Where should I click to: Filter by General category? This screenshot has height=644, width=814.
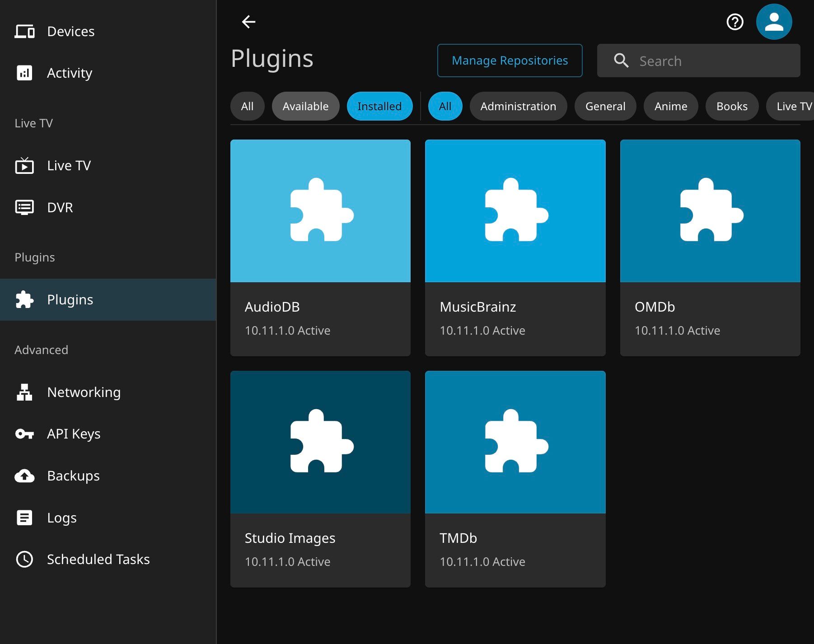(605, 106)
